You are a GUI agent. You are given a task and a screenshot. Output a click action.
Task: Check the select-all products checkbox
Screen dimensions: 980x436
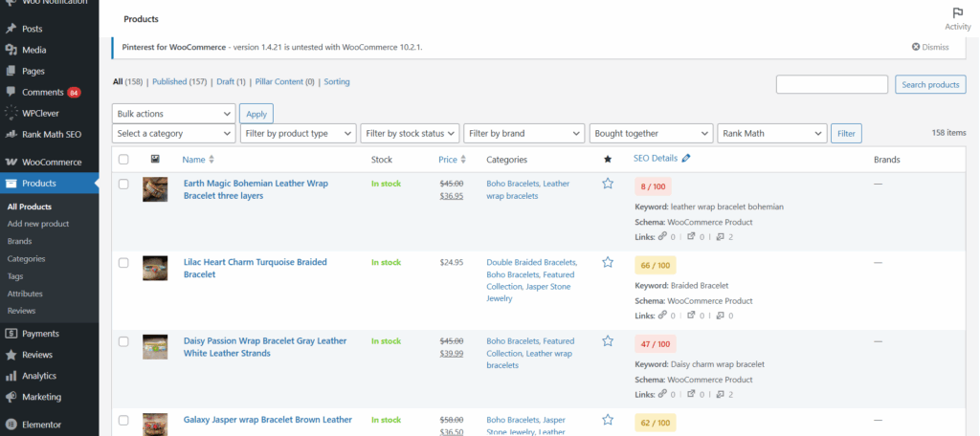123,160
